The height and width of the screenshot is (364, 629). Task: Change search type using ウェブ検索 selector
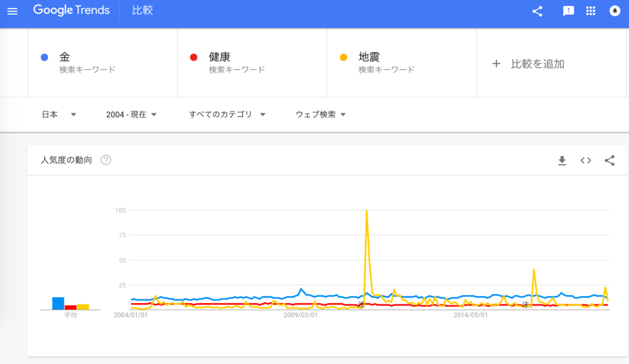(319, 114)
